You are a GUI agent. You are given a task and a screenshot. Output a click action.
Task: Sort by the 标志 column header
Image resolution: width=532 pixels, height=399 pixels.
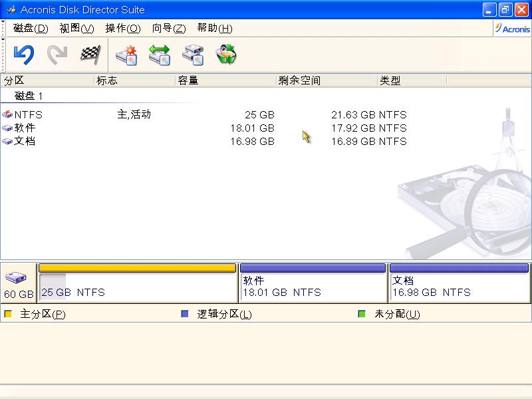click(x=134, y=80)
